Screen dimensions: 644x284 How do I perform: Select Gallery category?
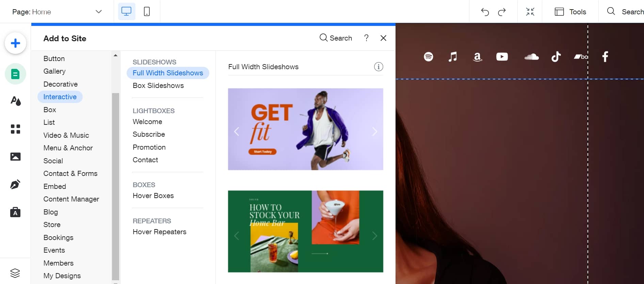[54, 71]
